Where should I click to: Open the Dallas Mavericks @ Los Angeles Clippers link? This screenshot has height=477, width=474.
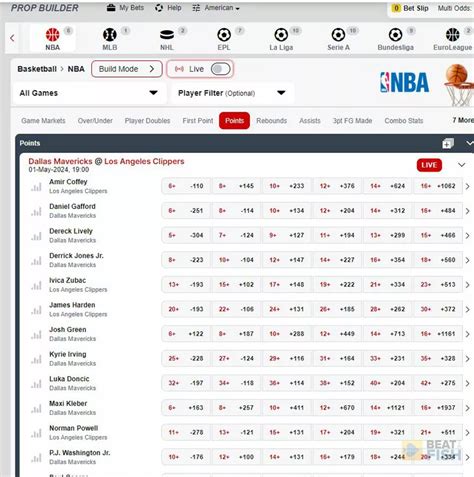(106, 161)
